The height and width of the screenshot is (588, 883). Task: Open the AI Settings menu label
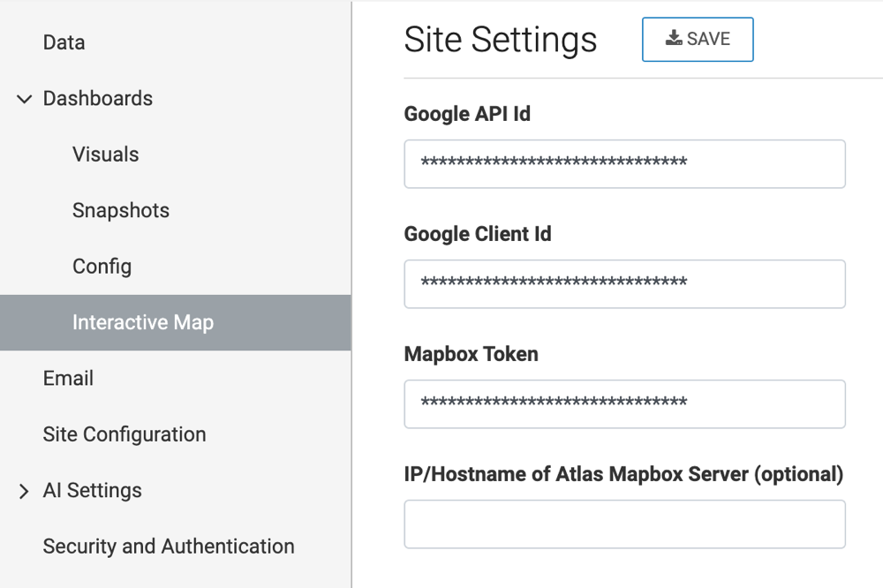coord(92,490)
